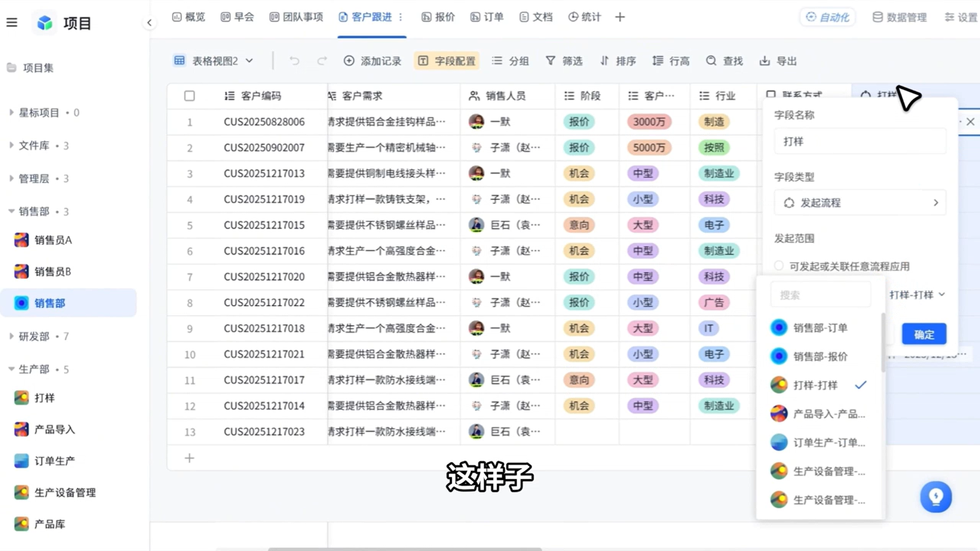This screenshot has height=551, width=980.
Task: Choose 销售部-报价 in the list
Action: coord(820,357)
